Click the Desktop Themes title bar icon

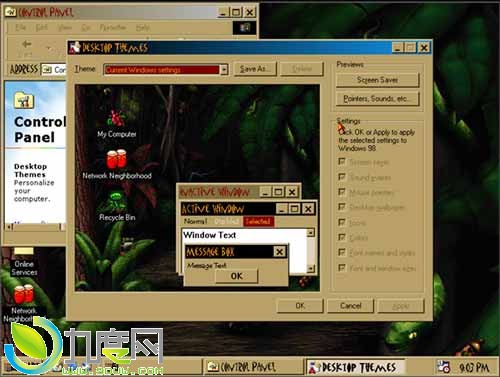[x=75, y=48]
